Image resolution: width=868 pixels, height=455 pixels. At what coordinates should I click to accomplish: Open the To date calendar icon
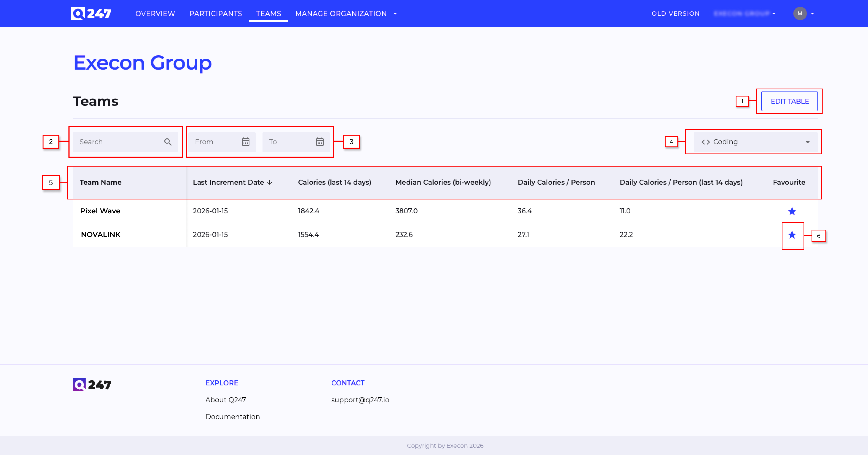pos(319,142)
